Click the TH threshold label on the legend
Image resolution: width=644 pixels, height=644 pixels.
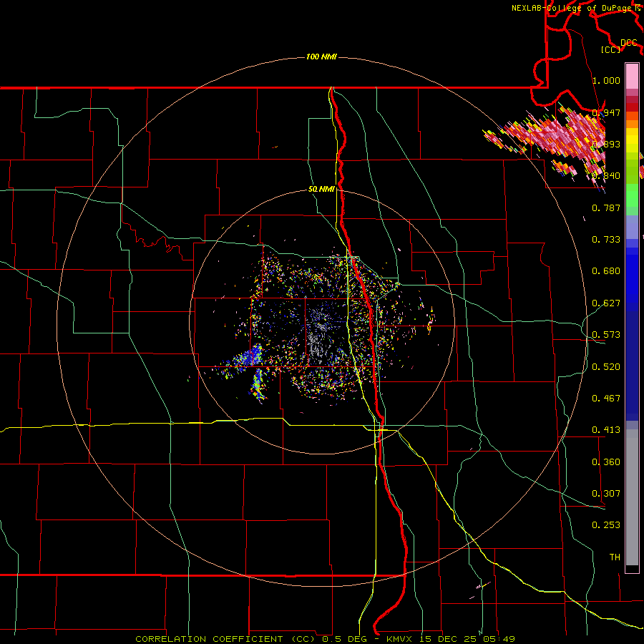tap(615, 557)
